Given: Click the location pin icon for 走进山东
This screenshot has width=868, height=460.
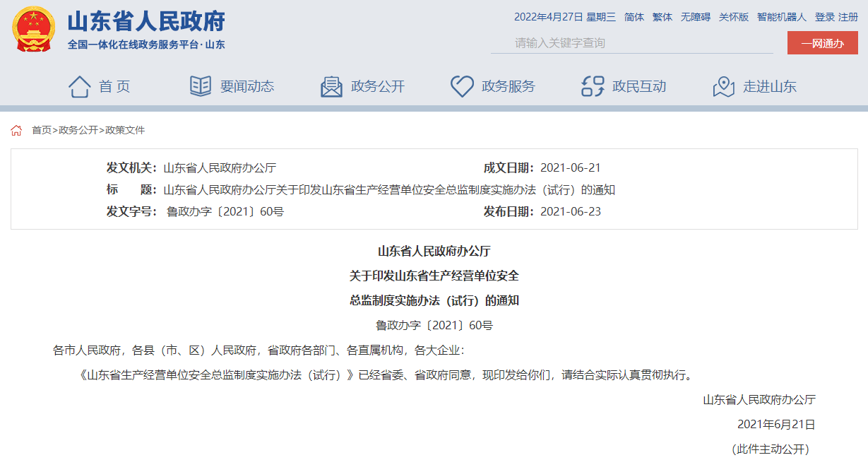Looking at the screenshot, I should coord(723,85).
